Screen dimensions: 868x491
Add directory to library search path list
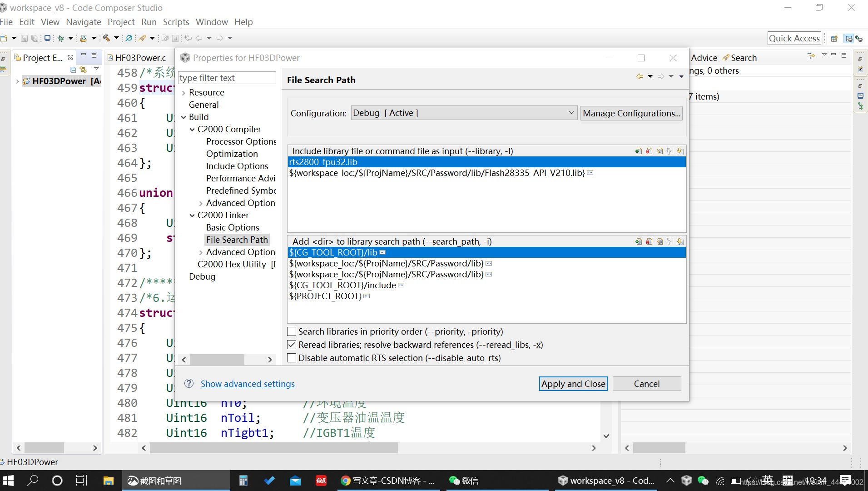click(639, 241)
